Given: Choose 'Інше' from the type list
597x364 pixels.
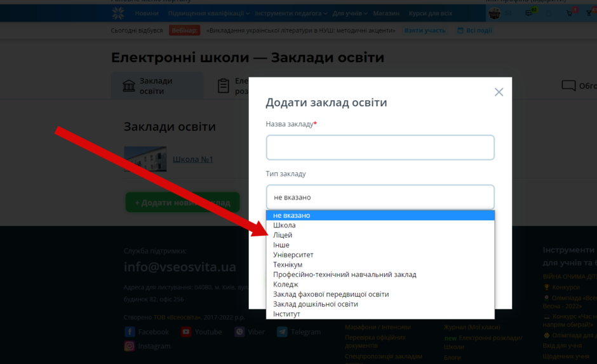Looking at the screenshot, I should [x=380, y=245].
